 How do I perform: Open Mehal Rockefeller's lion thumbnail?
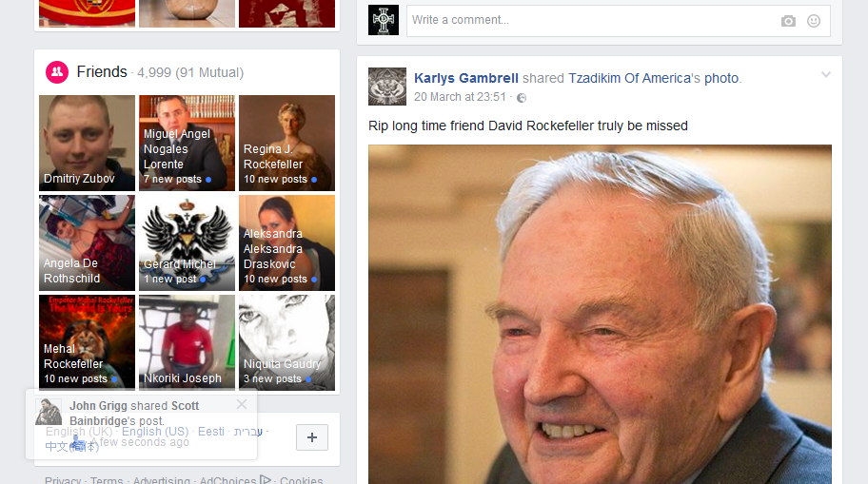[87, 341]
